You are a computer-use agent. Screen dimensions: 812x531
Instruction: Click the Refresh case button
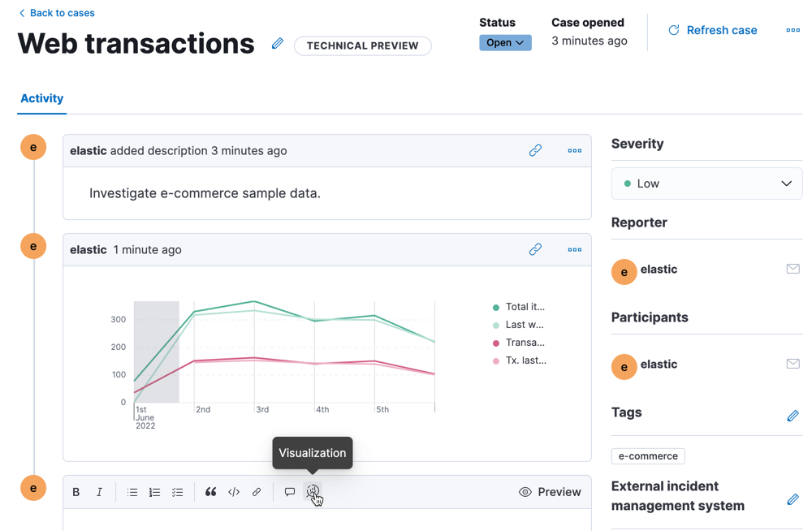(712, 30)
